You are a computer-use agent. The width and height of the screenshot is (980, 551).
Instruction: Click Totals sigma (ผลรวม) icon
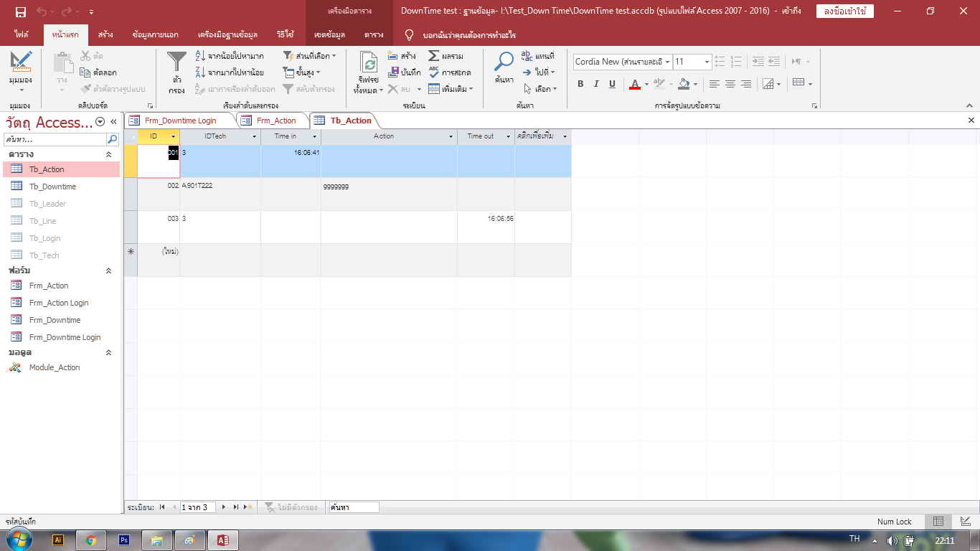(x=434, y=56)
